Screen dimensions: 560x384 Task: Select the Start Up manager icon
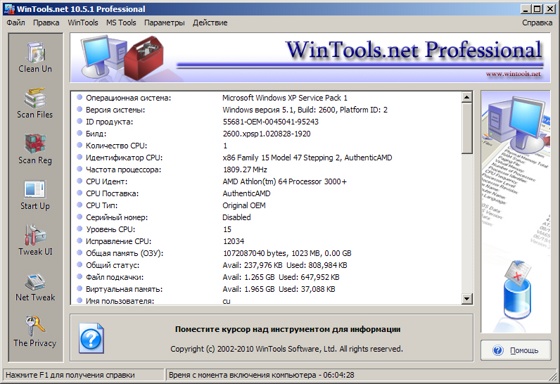coord(35,195)
